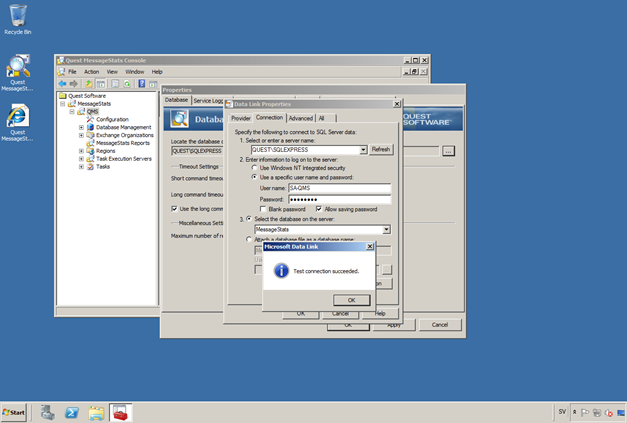
Task: Launch PowerShell from the taskbar
Action: [72, 412]
